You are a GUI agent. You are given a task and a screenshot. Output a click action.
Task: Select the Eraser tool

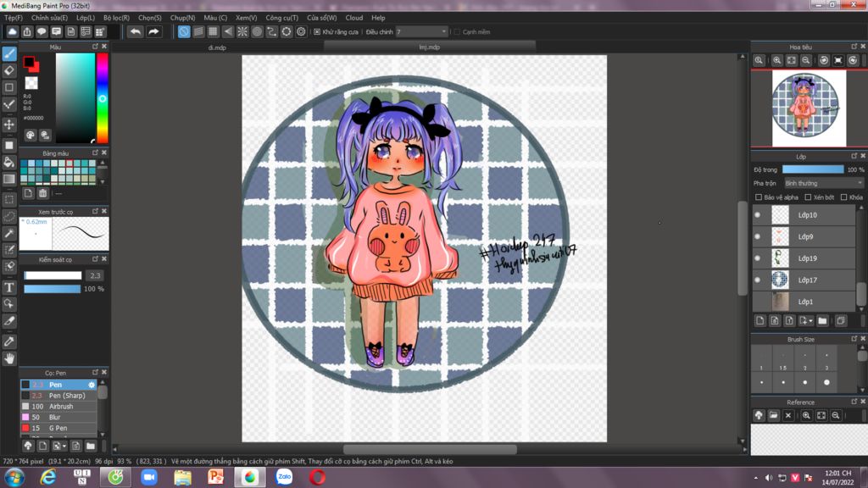pyautogui.click(x=9, y=70)
